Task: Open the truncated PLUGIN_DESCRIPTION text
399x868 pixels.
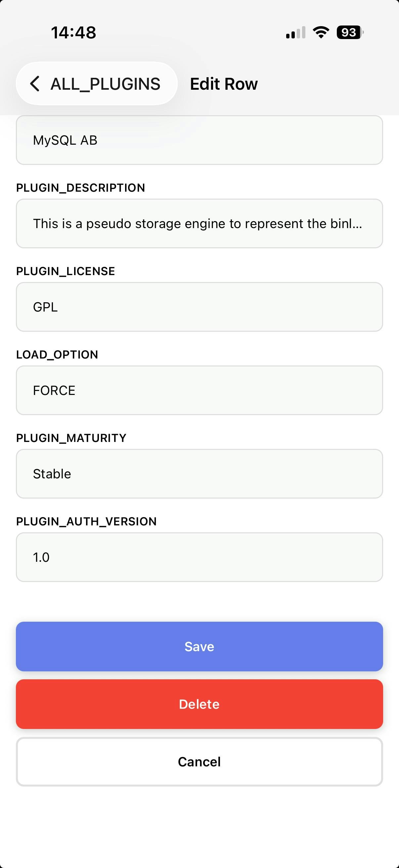Action: [x=199, y=223]
